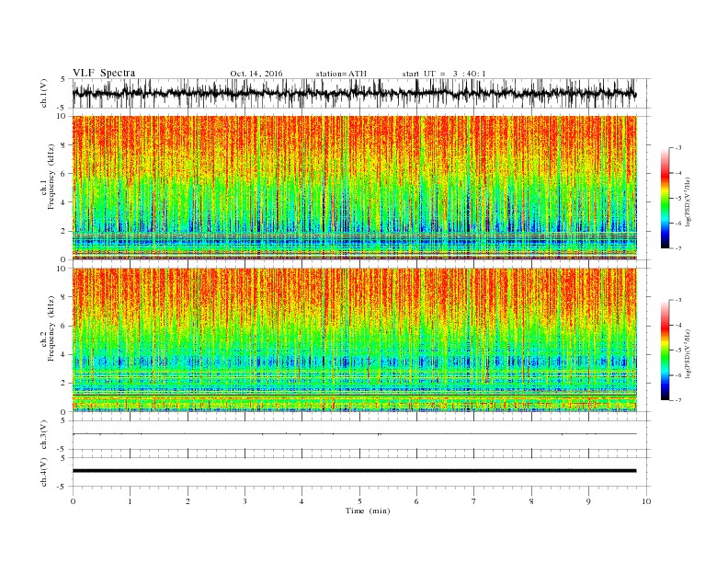This screenshot has height=563, width=728.
Task: Click the "8" kHz tick of ch.1 spectrogram
Action: click(x=64, y=145)
